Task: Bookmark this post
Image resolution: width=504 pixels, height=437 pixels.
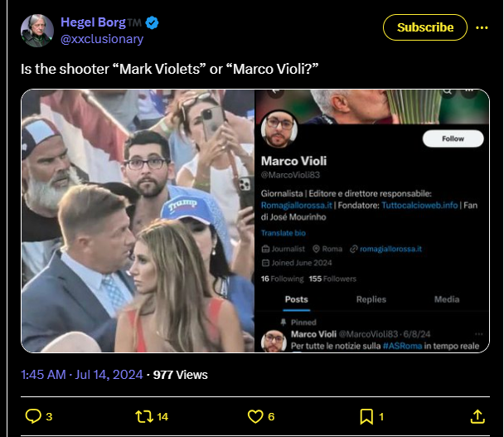Action: [366, 415]
